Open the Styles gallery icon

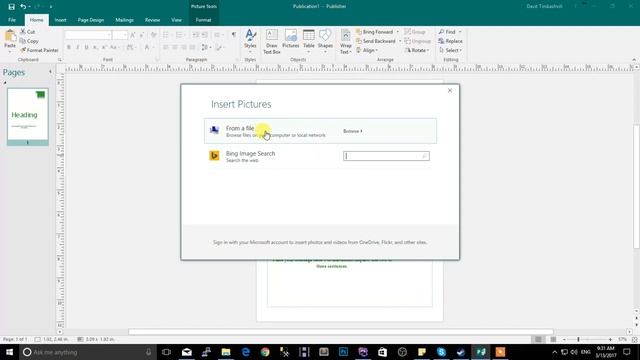click(x=250, y=36)
